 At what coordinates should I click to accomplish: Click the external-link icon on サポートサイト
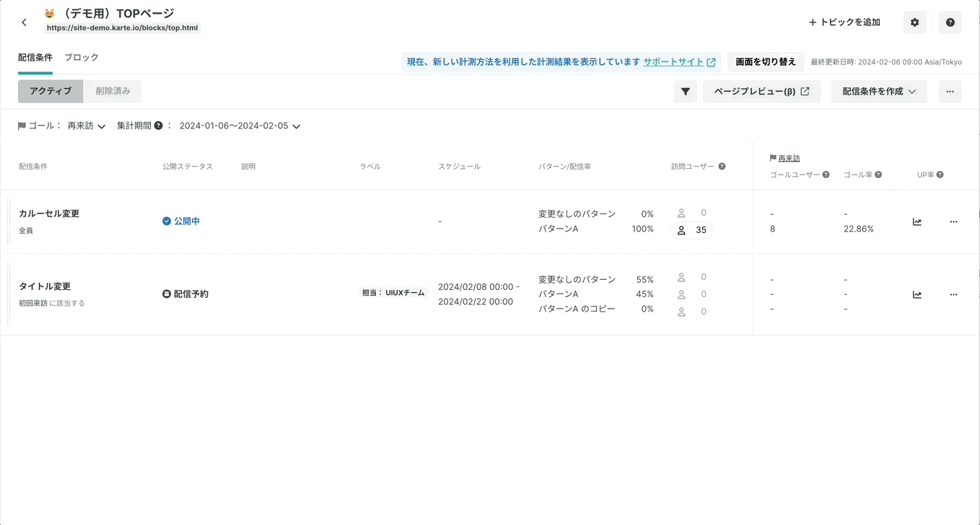click(x=711, y=62)
